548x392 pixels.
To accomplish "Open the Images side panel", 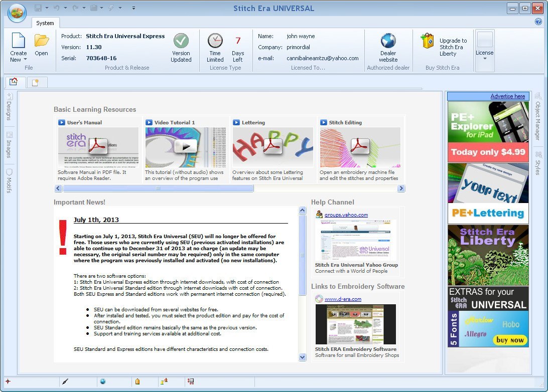I will point(10,145).
